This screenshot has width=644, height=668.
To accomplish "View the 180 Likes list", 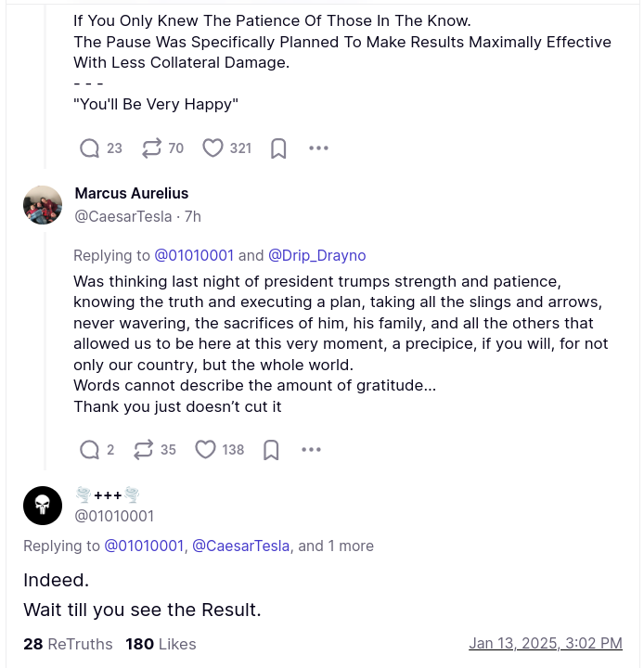I will tap(161, 644).
